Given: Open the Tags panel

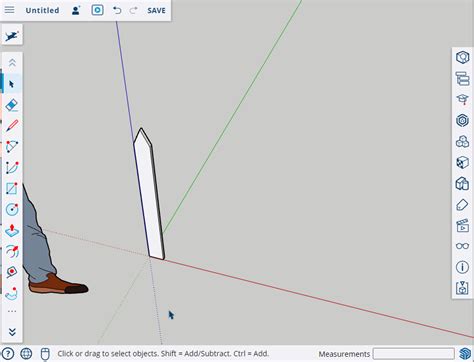Looking at the screenshot, I should tap(462, 204).
